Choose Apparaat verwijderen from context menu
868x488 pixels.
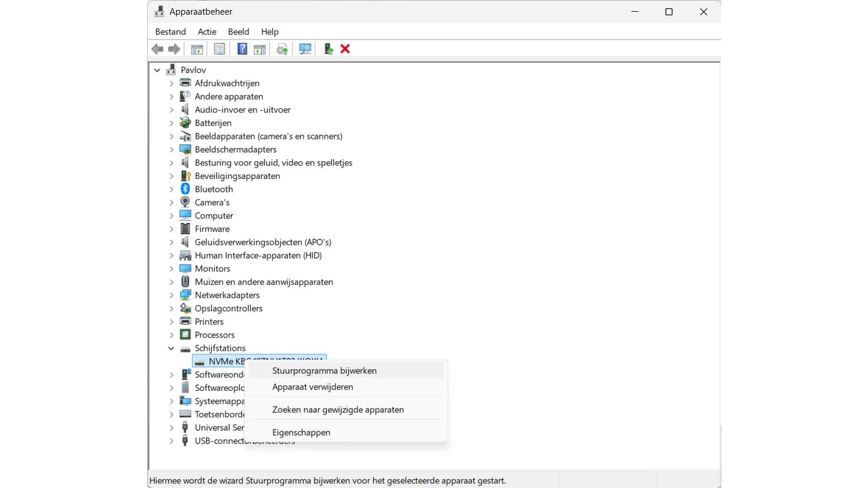[x=346, y=387]
